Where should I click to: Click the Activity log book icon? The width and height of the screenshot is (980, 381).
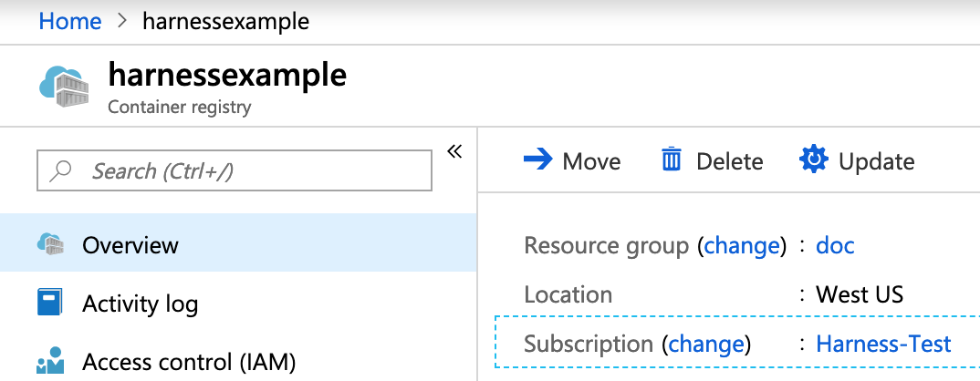pos(50,303)
